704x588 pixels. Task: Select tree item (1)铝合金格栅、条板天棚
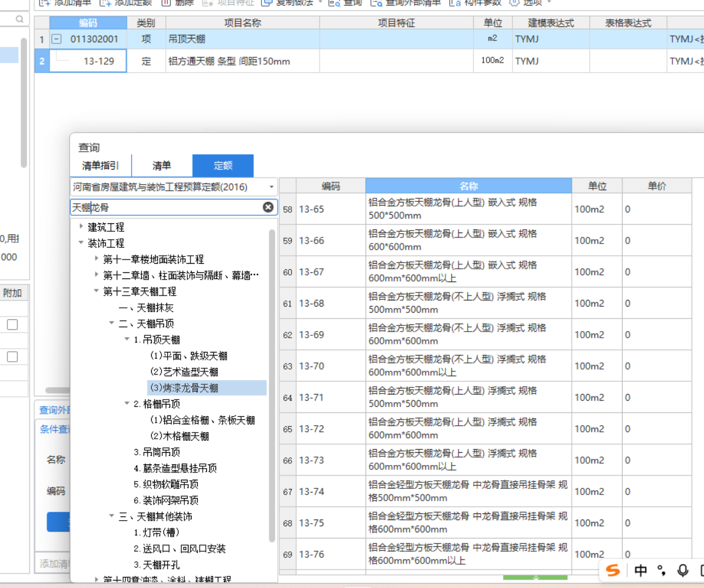click(x=202, y=420)
